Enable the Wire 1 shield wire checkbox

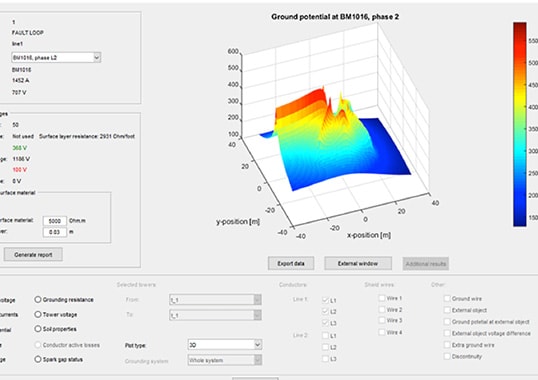pyautogui.click(x=382, y=298)
